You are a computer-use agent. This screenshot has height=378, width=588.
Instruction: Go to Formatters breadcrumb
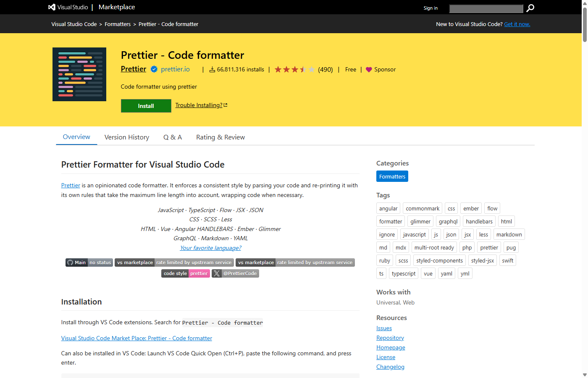point(118,24)
